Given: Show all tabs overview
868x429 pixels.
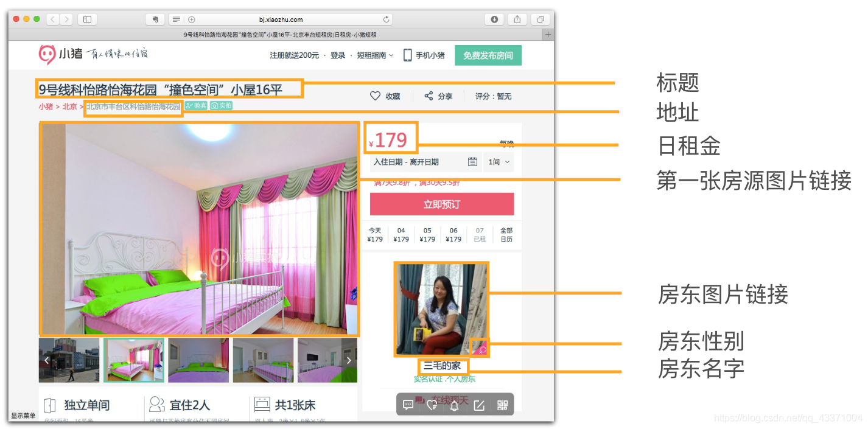Looking at the screenshot, I should pos(540,19).
